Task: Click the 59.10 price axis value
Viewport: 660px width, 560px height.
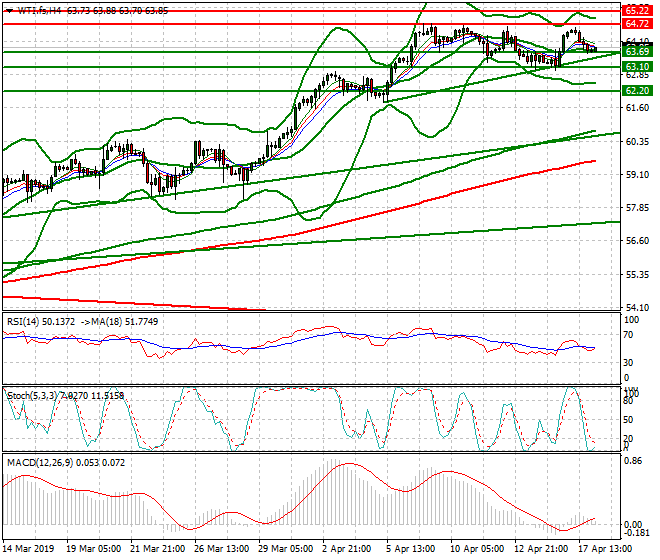Action: click(x=637, y=174)
